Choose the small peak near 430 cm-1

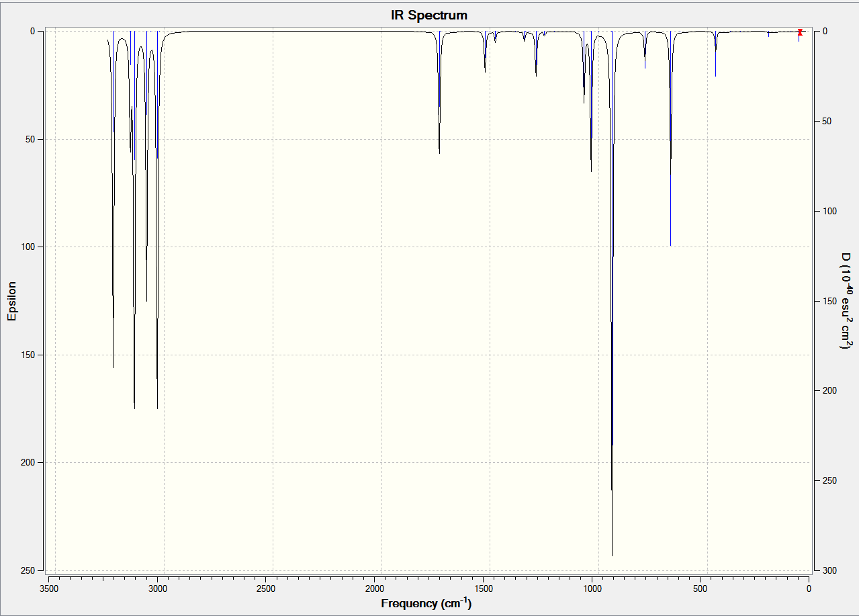click(715, 54)
